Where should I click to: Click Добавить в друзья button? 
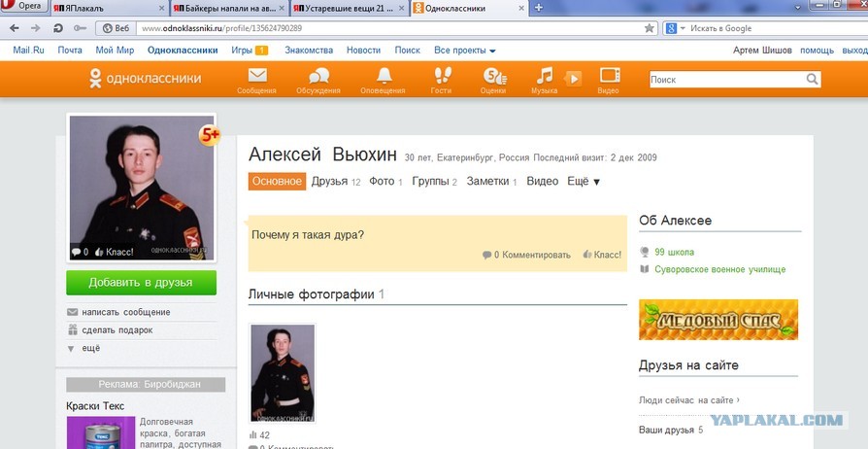pyautogui.click(x=141, y=283)
